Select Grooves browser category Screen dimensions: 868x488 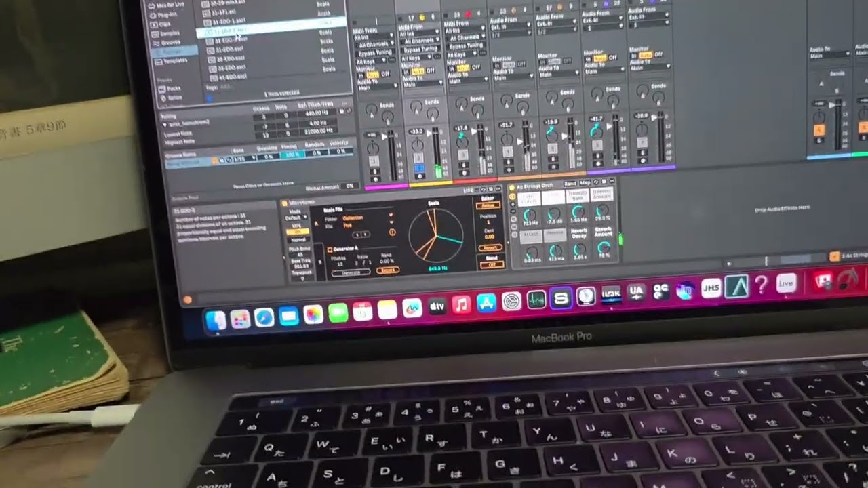coord(167,41)
